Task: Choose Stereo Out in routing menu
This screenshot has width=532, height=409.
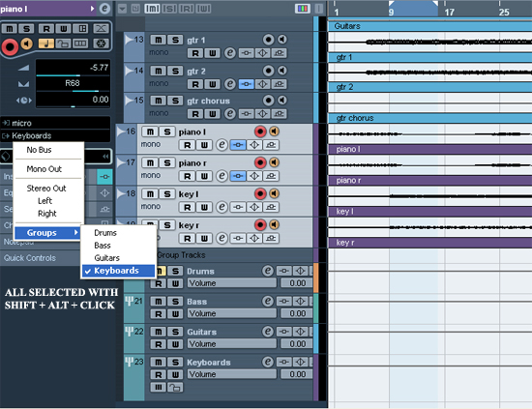Action: (x=46, y=189)
